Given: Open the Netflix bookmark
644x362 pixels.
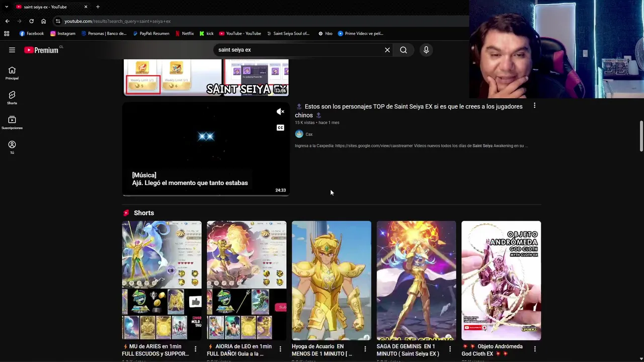Looking at the screenshot, I should (185, 34).
